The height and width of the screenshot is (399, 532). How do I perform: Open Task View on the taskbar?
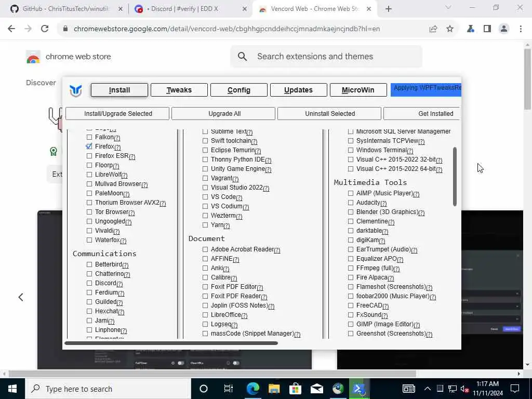coord(229,389)
